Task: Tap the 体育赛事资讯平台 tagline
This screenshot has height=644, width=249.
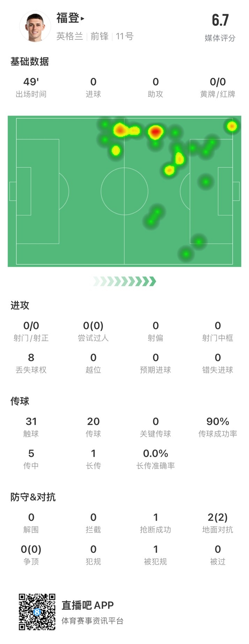Action: 93,621
